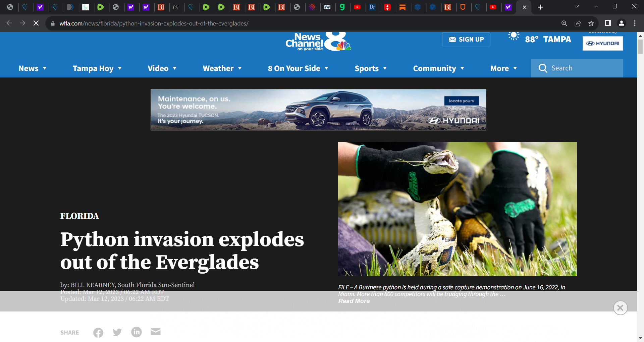The width and height of the screenshot is (644, 342).
Task: Click 'locate yours' in Hyundai ad
Action: (x=462, y=101)
